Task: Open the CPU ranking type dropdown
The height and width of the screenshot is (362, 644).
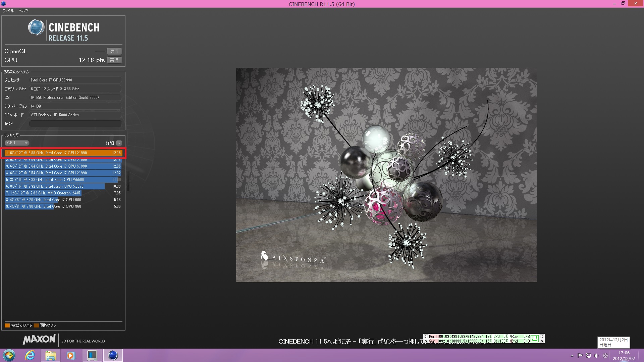Action: (17, 143)
